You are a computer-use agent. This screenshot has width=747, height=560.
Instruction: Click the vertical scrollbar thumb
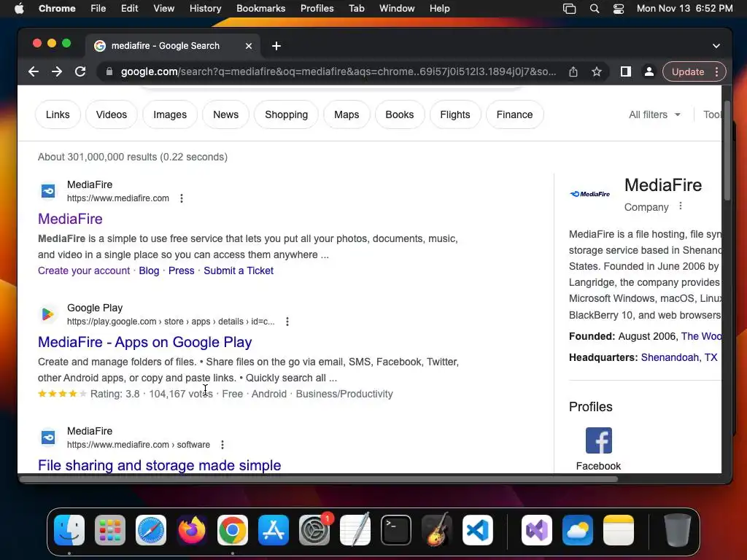(x=727, y=150)
